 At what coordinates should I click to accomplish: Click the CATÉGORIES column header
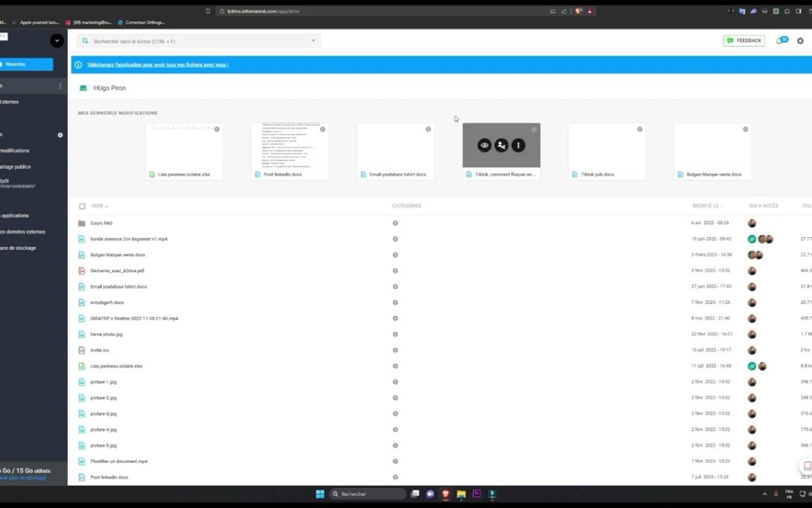click(407, 205)
